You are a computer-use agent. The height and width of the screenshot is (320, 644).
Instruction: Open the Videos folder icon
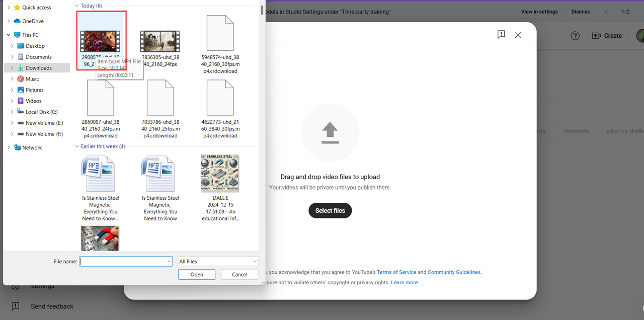[21, 101]
